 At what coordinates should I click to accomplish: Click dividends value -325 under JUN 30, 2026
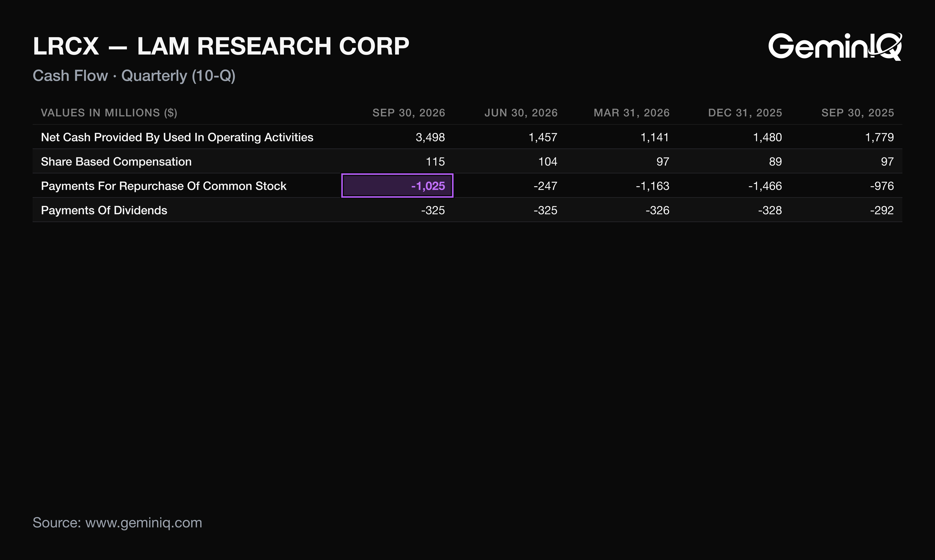(x=545, y=210)
